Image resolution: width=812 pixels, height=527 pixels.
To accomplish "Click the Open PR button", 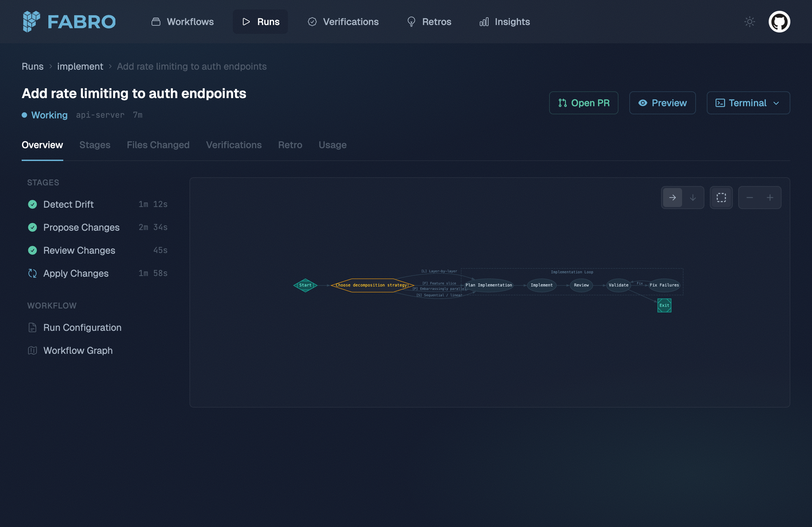I will [583, 103].
